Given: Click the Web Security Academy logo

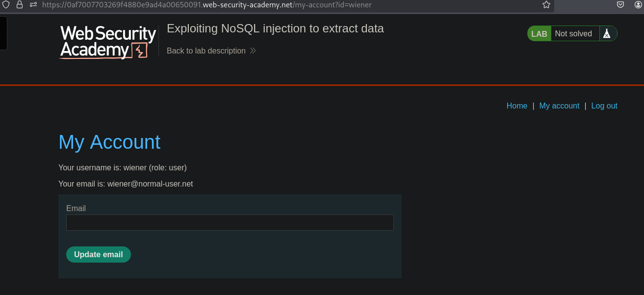Looking at the screenshot, I should click(x=108, y=42).
